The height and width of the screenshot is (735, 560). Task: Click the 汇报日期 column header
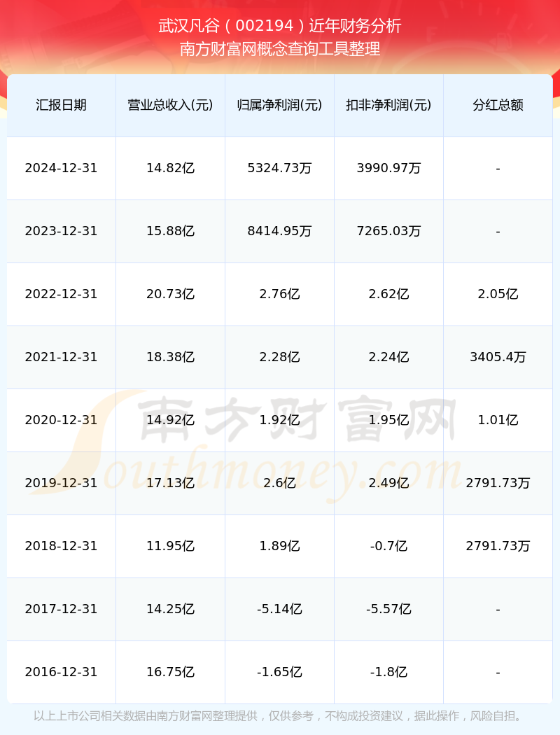pyautogui.click(x=62, y=105)
